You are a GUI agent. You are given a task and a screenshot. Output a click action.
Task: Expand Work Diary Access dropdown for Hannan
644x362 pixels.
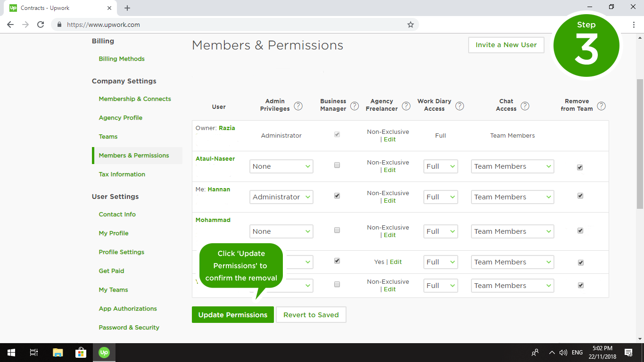(x=440, y=197)
